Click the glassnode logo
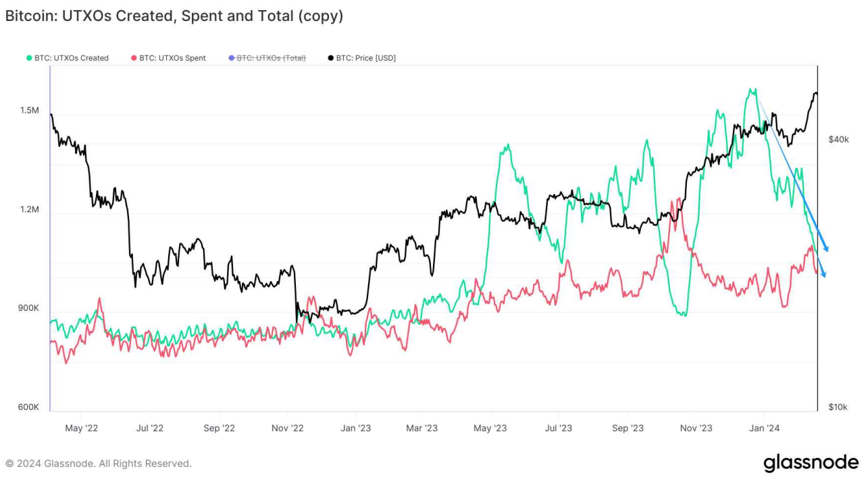The image size is (868, 479). (811, 463)
